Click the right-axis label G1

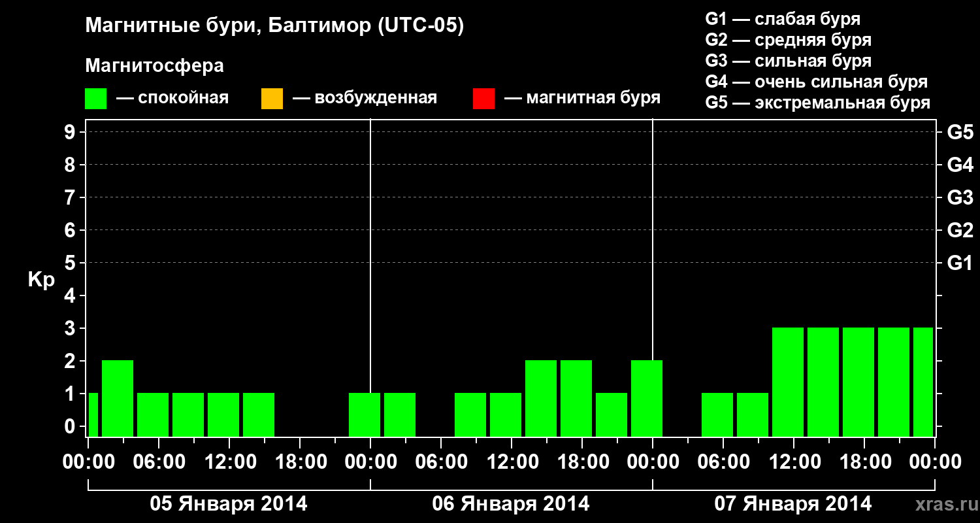[x=960, y=263]
